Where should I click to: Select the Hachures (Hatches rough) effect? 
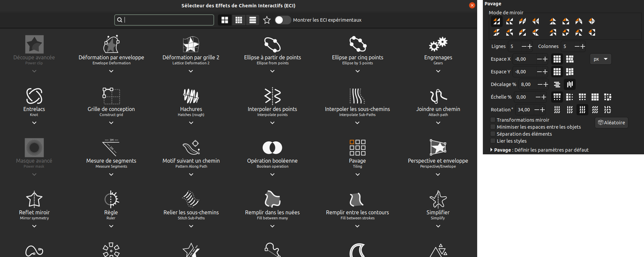191,96
